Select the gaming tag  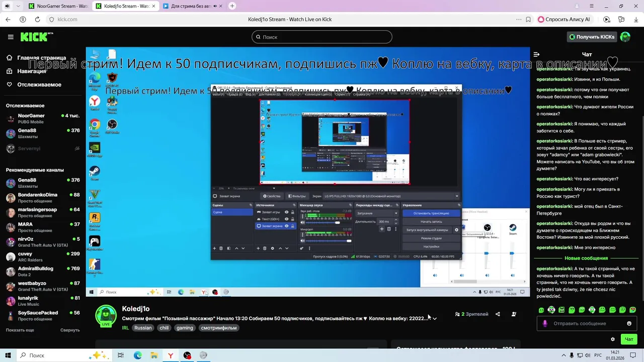pyautogui.click(x=185, y=328)
